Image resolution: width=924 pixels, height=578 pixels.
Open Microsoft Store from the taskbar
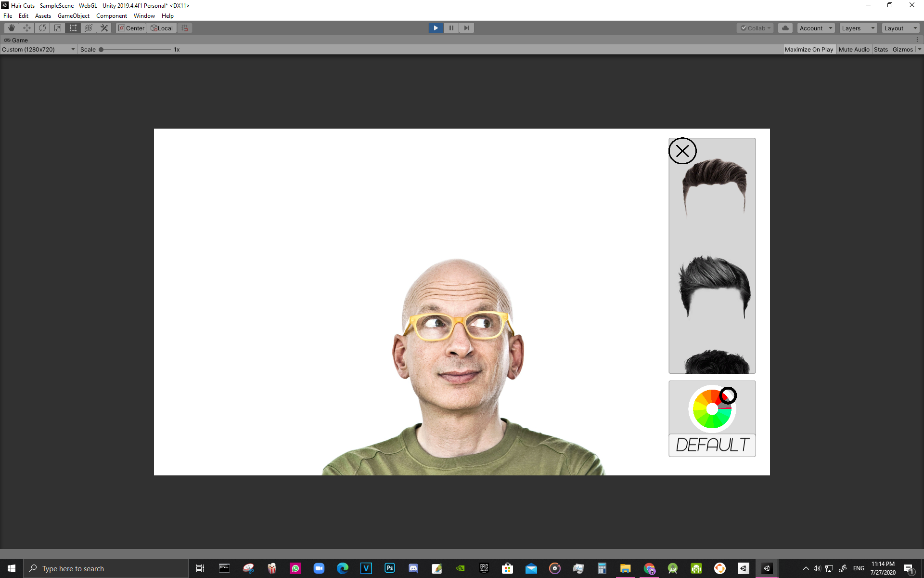(x=507, y=568)
